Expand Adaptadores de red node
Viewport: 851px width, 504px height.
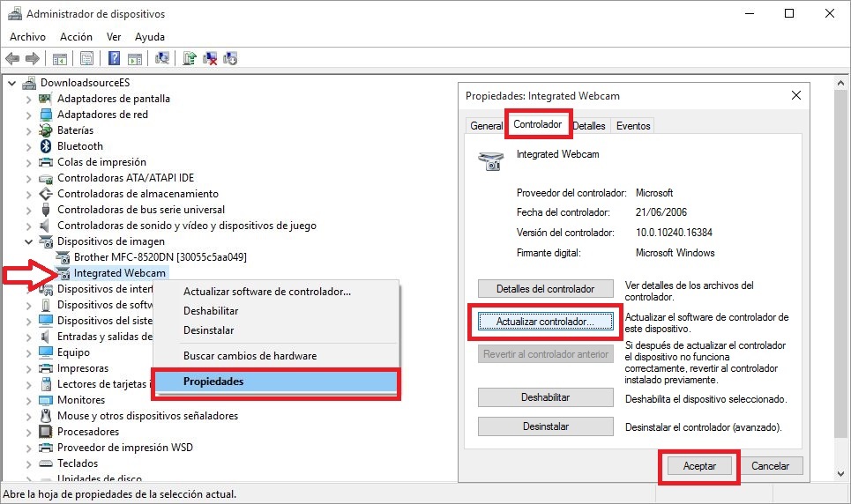point(29,115)
